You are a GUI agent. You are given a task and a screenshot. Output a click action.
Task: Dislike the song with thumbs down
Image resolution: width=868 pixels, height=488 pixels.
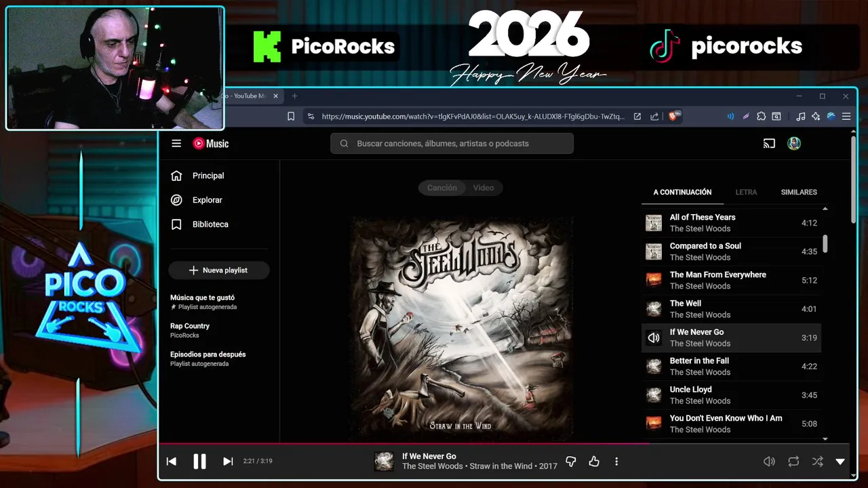(x=571, y=462)
